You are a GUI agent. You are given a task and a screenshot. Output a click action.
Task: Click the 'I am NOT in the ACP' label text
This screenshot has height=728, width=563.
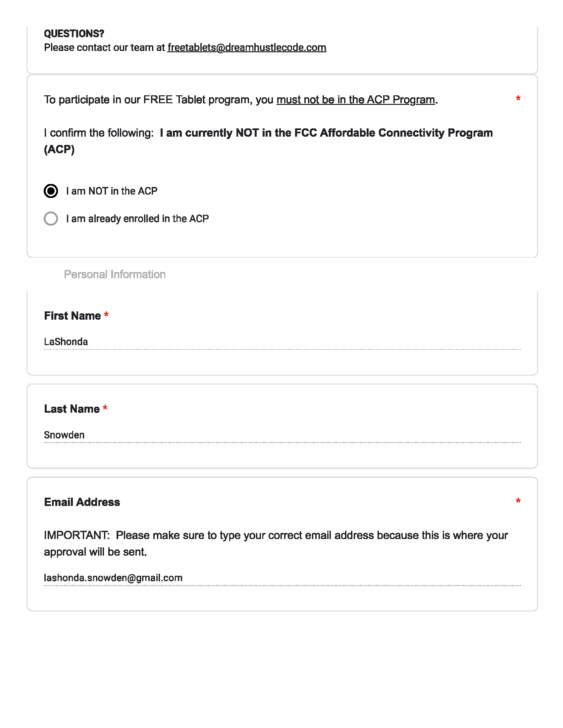[112, 191]
